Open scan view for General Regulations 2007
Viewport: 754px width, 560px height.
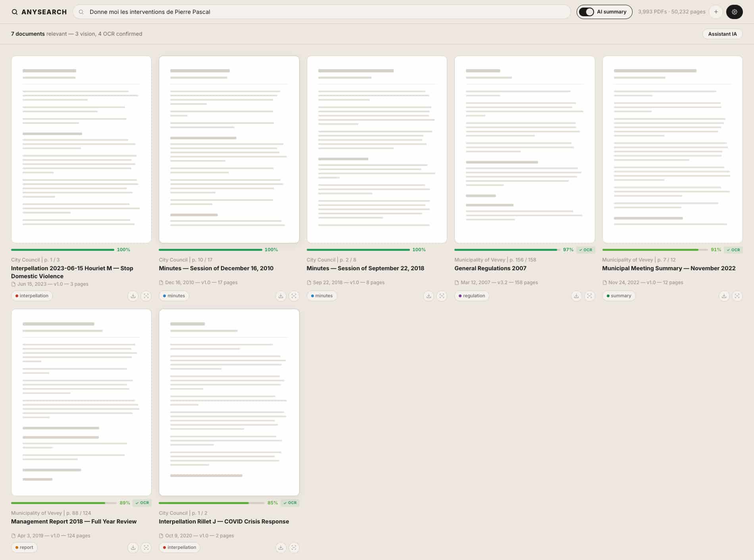(590, 296)
